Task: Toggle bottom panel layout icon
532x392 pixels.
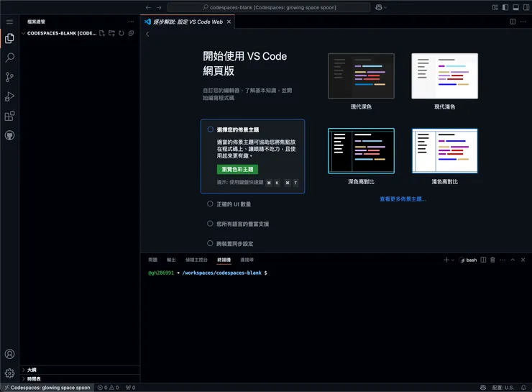Action: pos(515,7)
